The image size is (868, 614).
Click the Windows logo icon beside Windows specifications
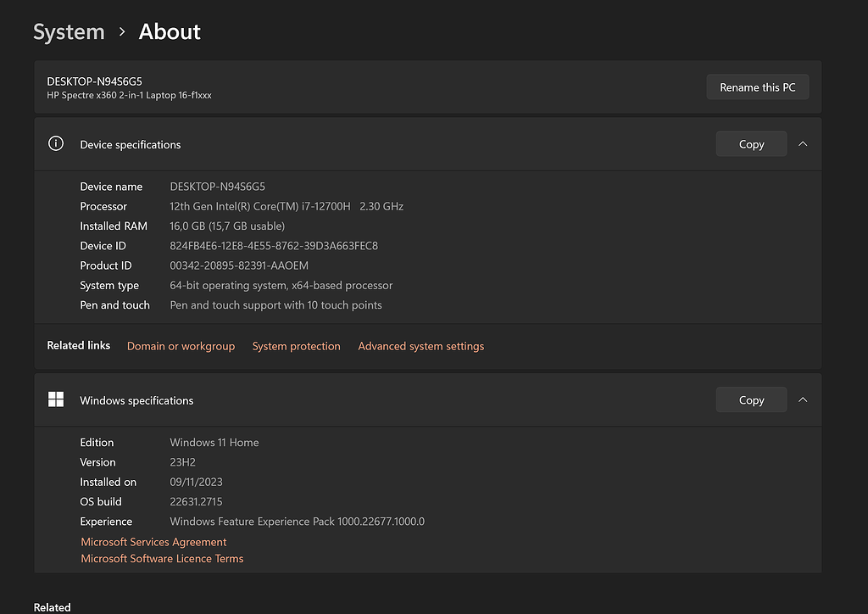(x=56, y=399)
